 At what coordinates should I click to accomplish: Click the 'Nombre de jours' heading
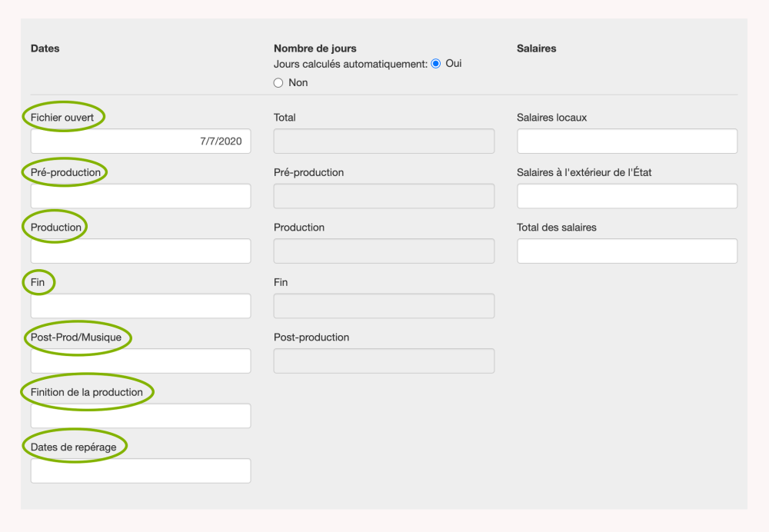click(315, 48)
